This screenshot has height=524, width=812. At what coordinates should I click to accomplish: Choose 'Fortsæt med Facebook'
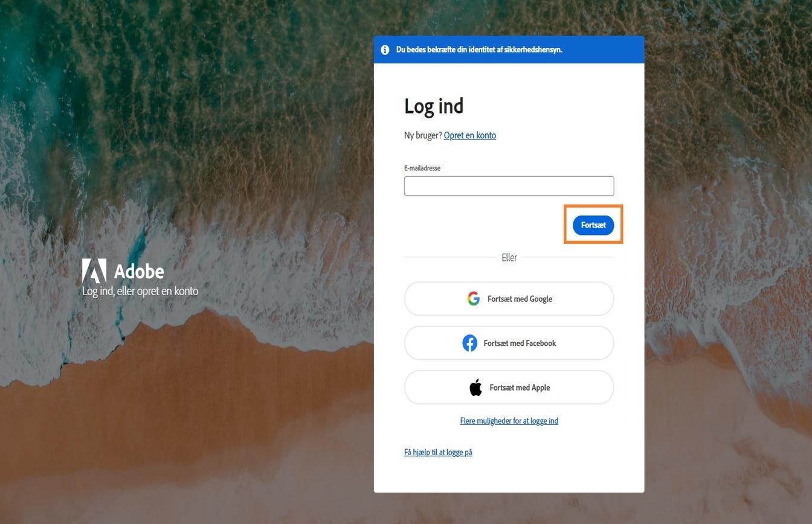pyautogui.click(x=509, y=343)
